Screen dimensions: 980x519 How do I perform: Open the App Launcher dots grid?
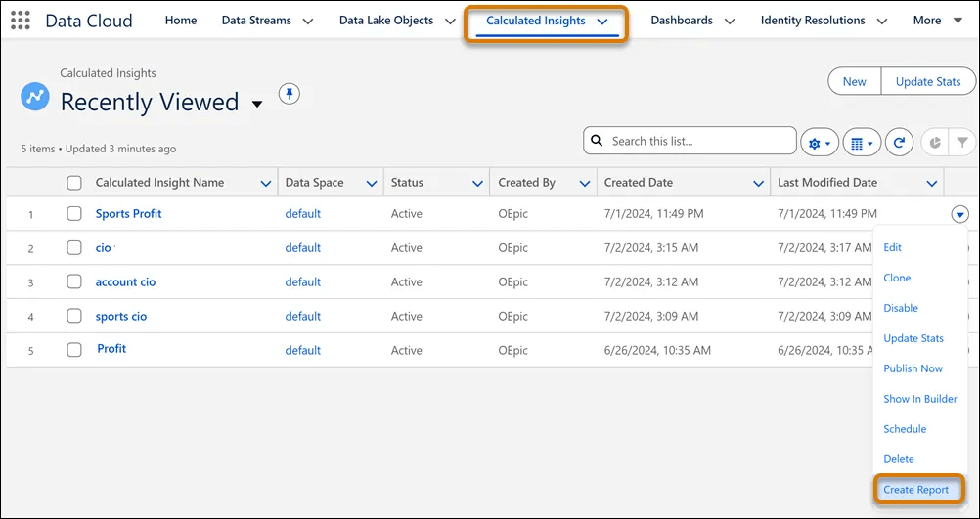pyautogui.click(x=21, y=20)
